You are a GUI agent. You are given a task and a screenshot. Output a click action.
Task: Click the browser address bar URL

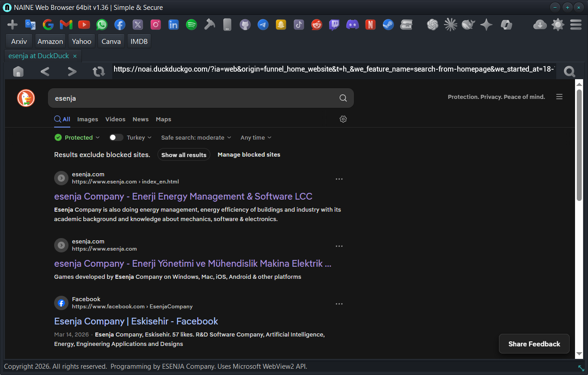pos(334,69)
